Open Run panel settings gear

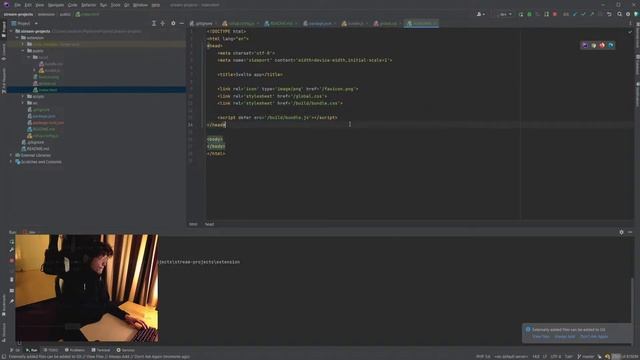tap(621, 232)
